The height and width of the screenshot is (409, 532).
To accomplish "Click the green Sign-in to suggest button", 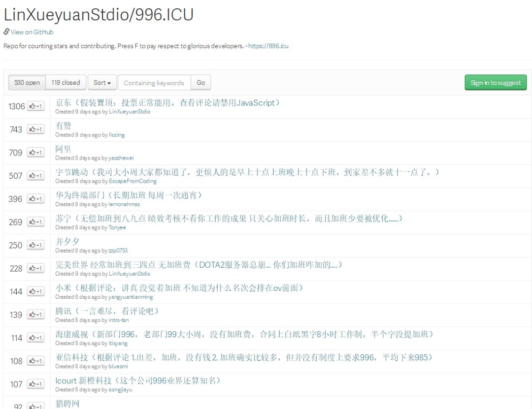I will (496, 82).
